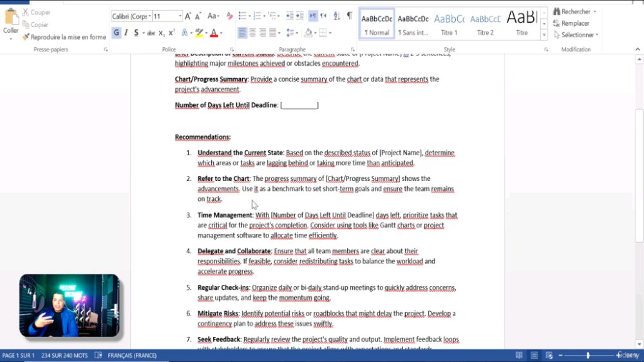Image resolution: width=644 pixels, height=362 pixels.
Task: Toggle underline S formatting button
Action: click(x=136, y=33)
